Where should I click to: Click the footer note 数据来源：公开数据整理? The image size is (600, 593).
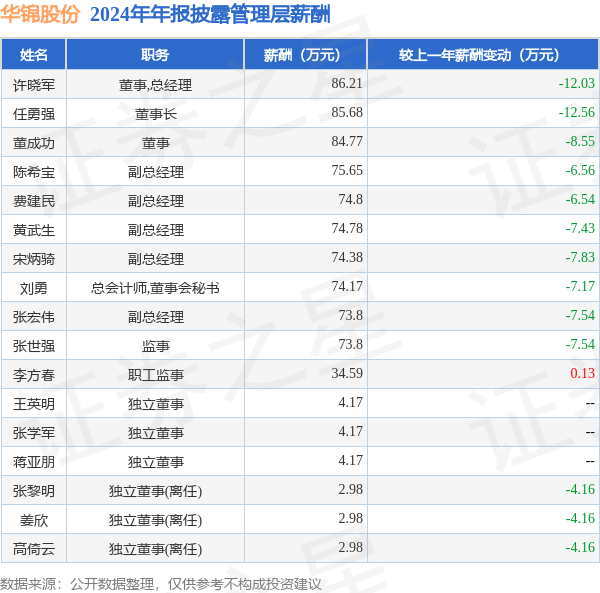77,584
